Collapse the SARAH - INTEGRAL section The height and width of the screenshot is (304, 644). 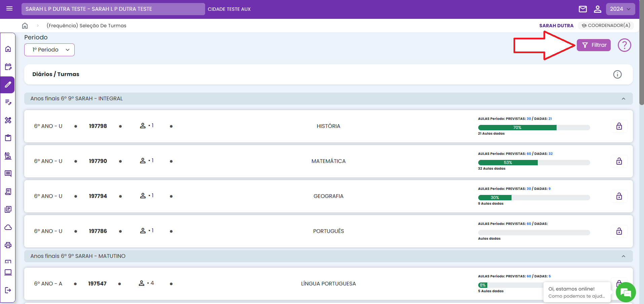623,99
